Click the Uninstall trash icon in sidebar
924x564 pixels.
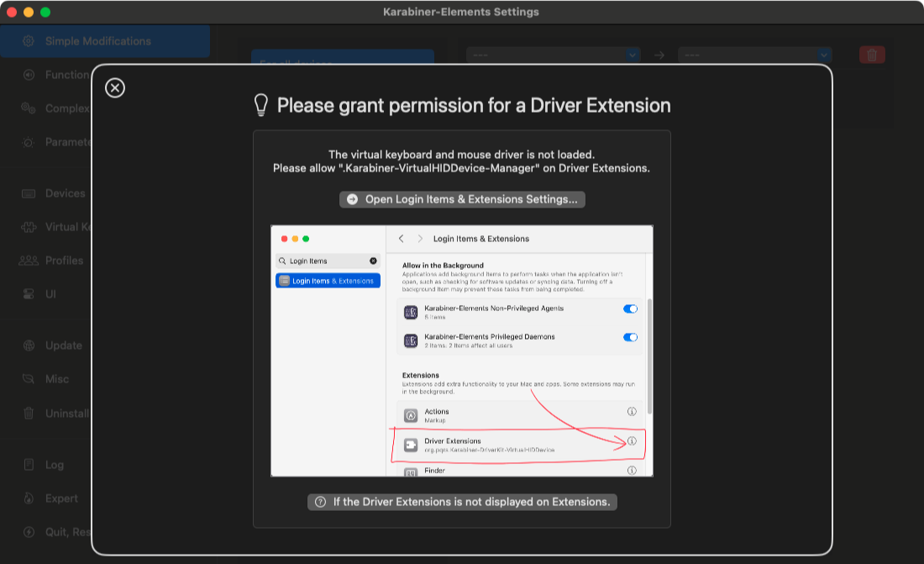pyautogui.click(x=29, y=414)
